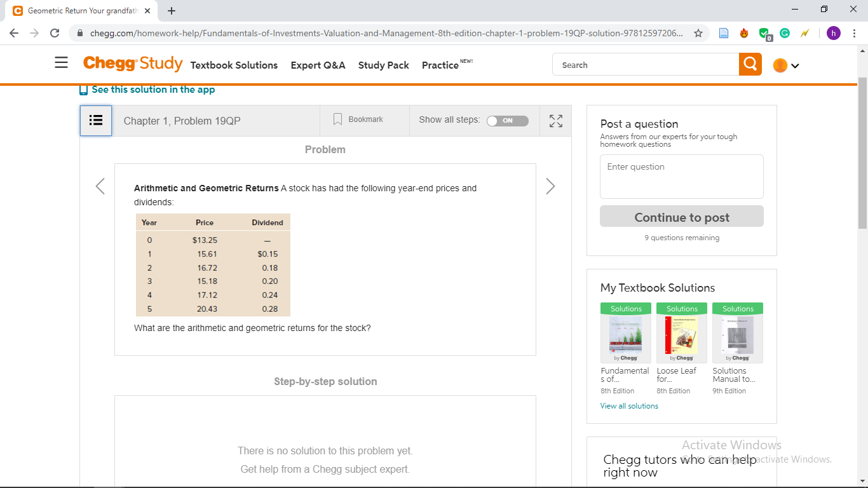868x488 pixels.
Task: Click the orange search magnifier button
Action: [750, 64]
